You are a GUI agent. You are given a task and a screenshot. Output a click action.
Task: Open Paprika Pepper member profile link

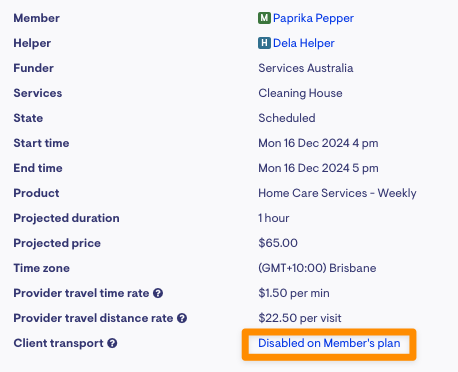313,18
